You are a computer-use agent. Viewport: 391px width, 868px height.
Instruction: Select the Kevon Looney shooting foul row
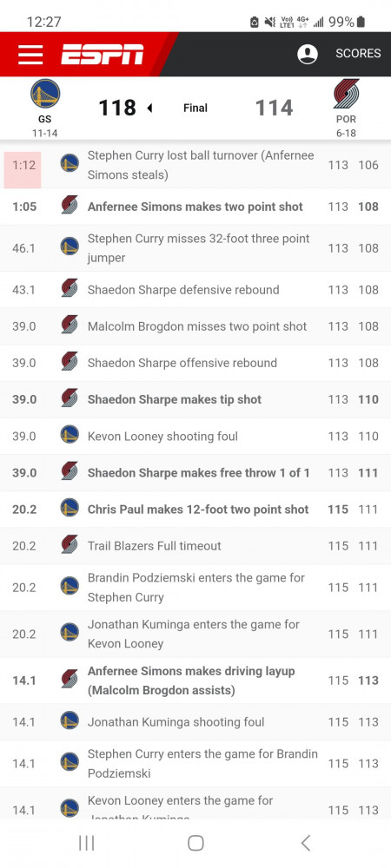[195, 436]
